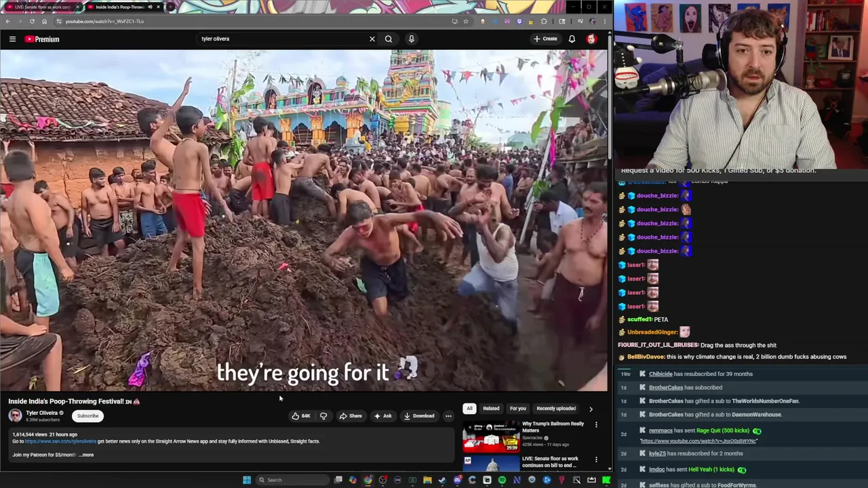Open the browser three-dot menu

(605, 21)
